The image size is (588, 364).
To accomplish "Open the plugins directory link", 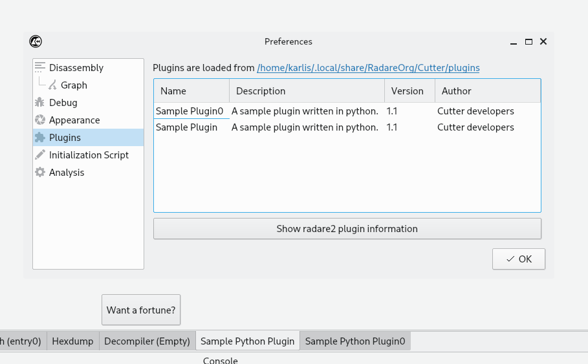I will [368, 68].
